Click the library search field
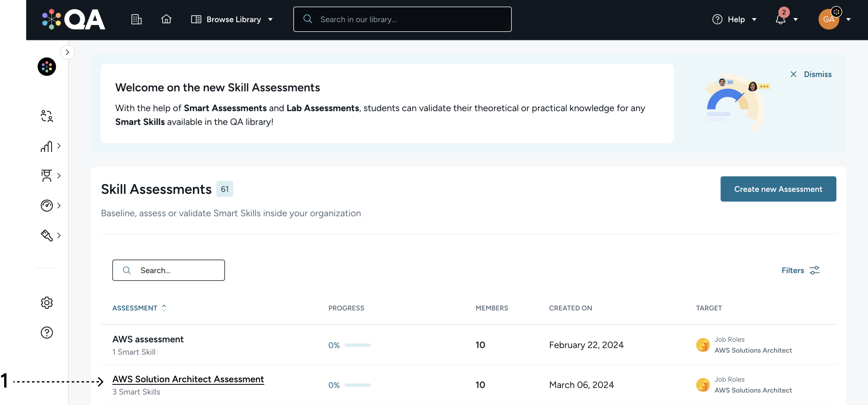Screen dimensions: 868x405 402,19
